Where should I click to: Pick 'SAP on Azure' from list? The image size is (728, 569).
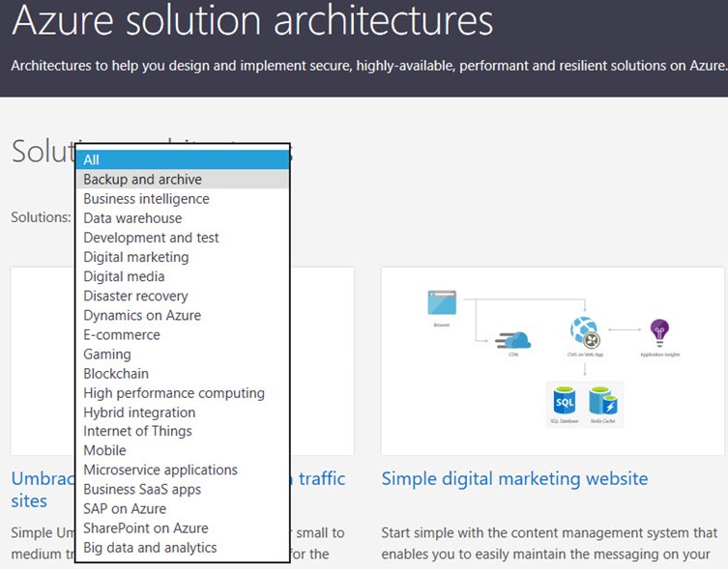[183, 509]
